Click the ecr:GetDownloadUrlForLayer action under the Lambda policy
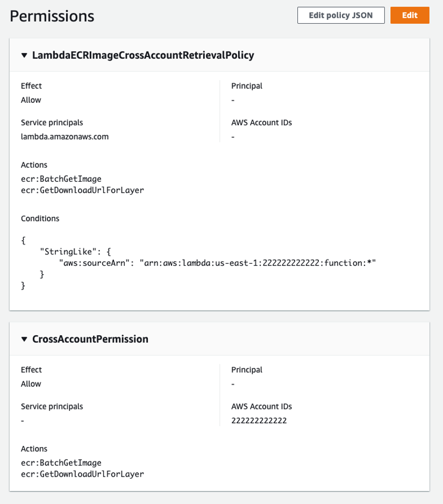The image size is (443, 504). pos(69,190)
